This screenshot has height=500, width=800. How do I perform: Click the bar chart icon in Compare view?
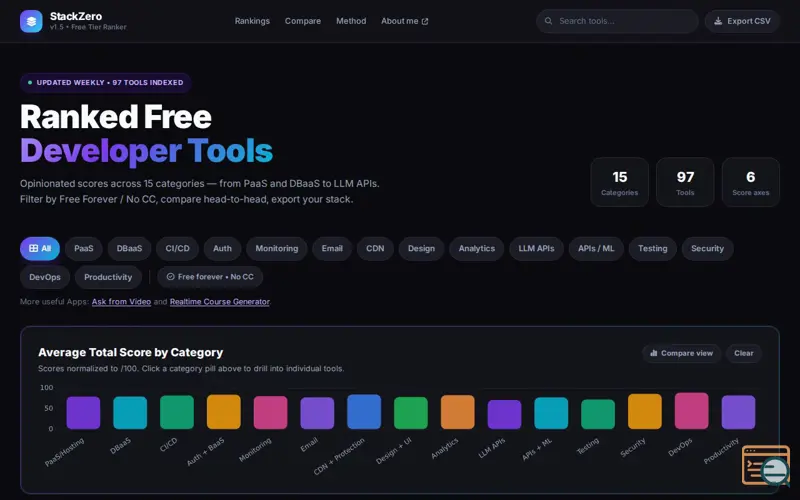pyautogui.click(x=654, y=353)
